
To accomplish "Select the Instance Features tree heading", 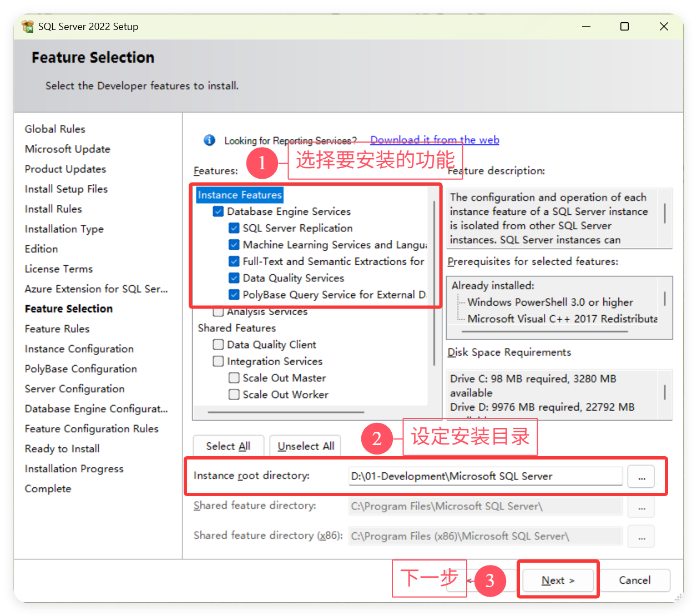I will (x=240, y=195).
